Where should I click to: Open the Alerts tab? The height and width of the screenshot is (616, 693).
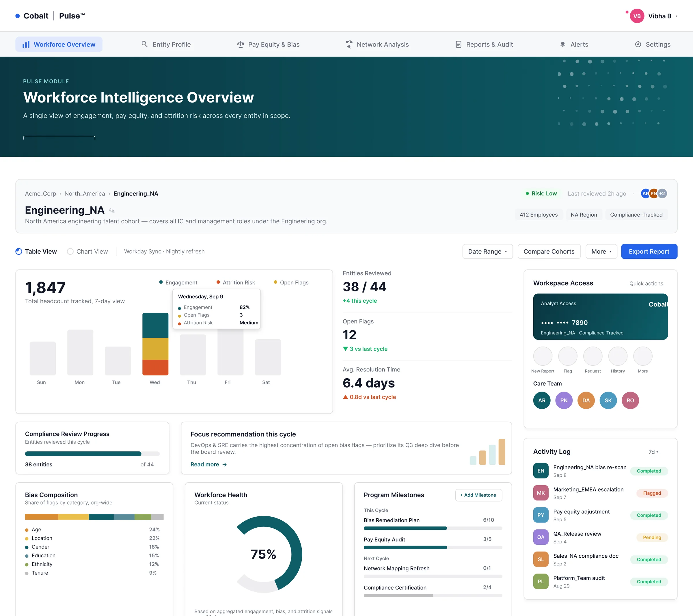tap(574, 44)
